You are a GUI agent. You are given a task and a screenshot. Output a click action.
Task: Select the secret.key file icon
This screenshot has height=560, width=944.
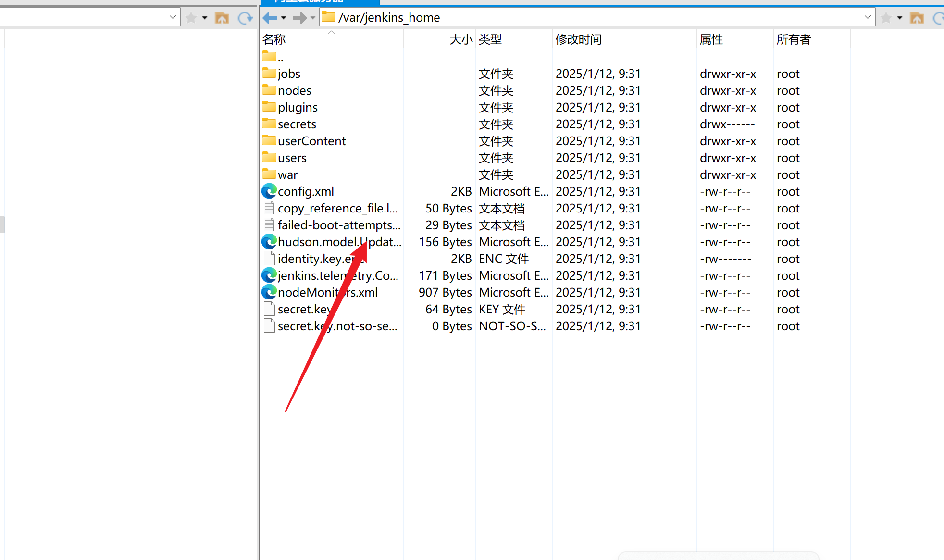(x=269, y=309)
